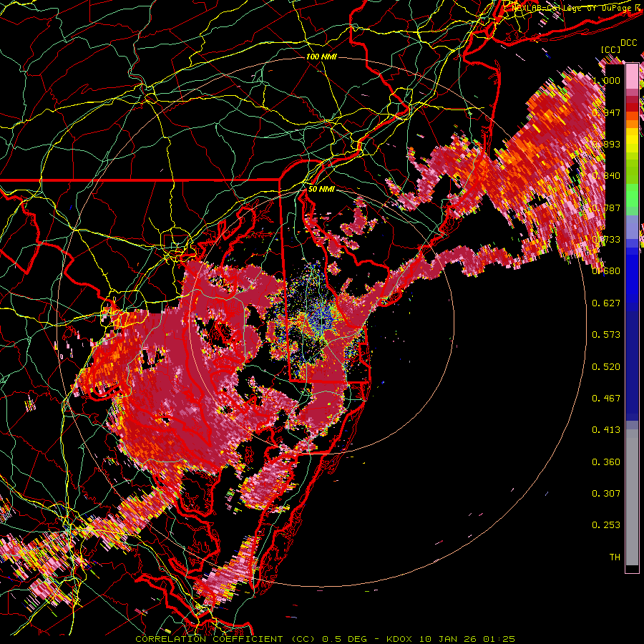Screen dimensions: 644x644
Task: Click the 10 JAN 26 01:25 timestamp
Action: 467,639
